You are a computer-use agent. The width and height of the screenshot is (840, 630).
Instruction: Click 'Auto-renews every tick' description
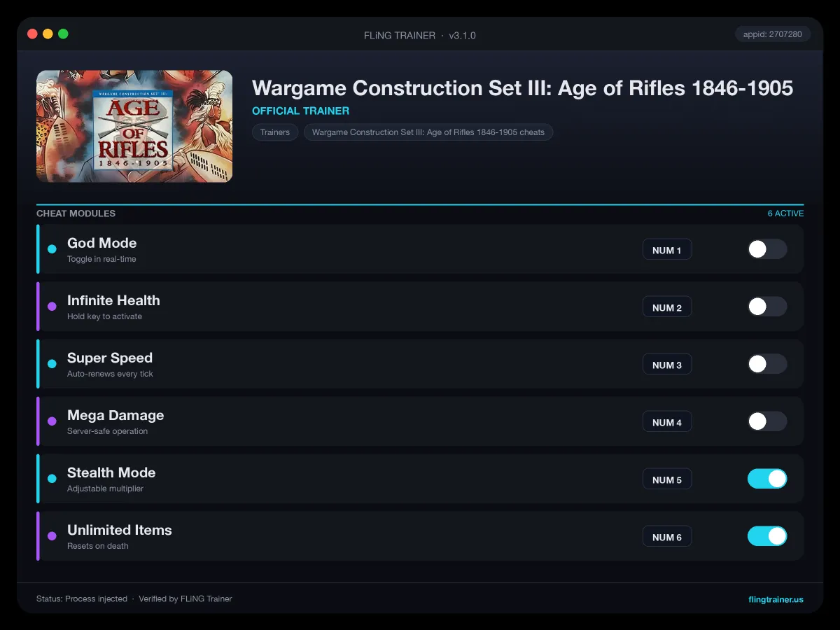pos(110,374)
